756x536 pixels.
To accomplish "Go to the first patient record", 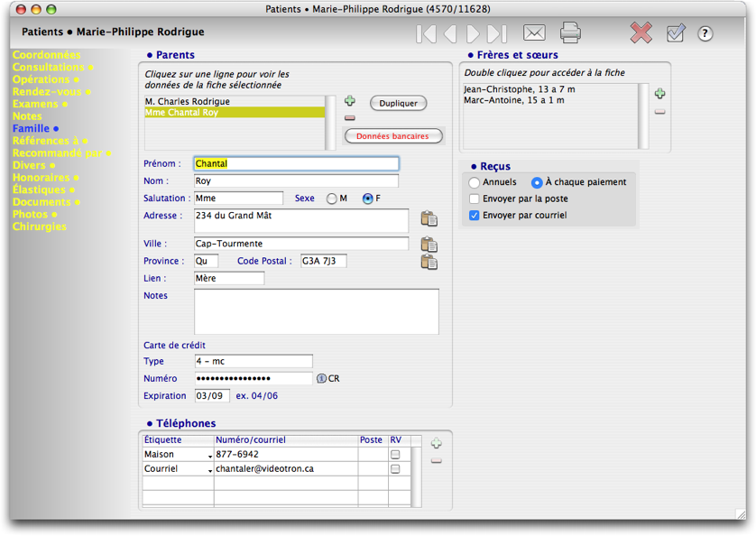I will [426, 33].
